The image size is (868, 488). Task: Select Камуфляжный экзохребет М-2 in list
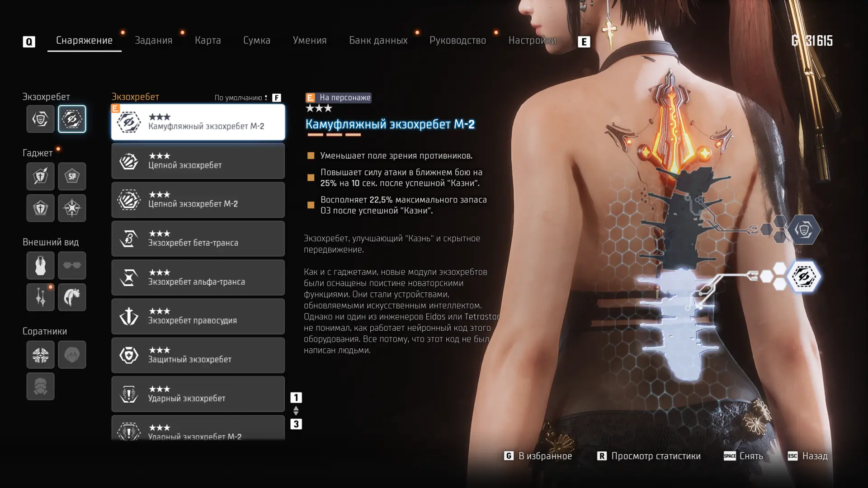coord(198,122)
